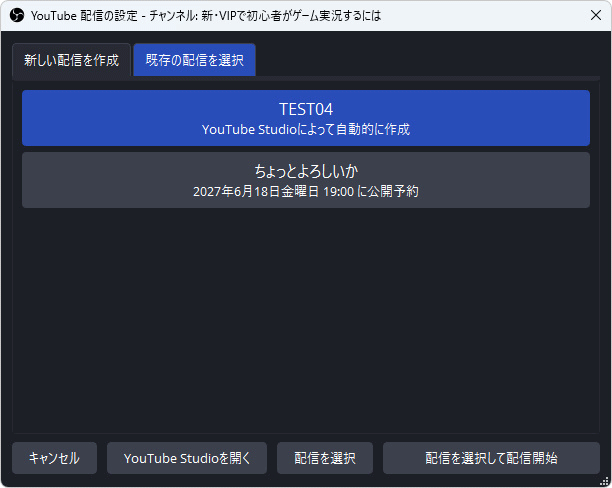Select the TEST04 broadcast entry
The width and height of the screenshot is (612, 488).
(306, 118)
